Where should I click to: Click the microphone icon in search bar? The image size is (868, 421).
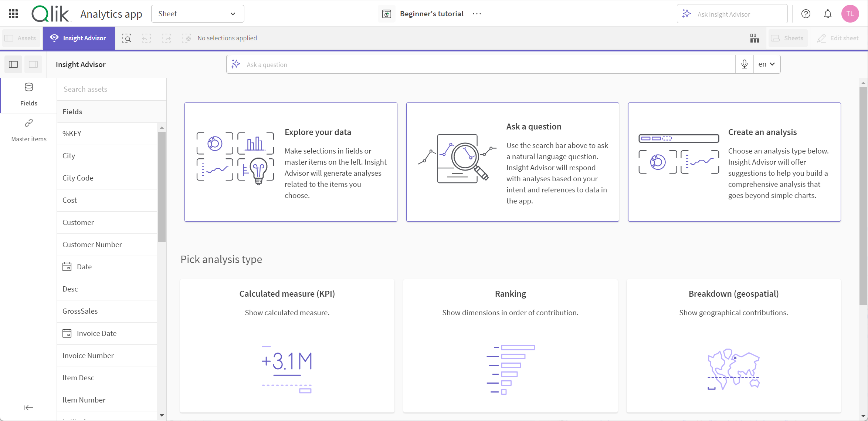point(743,64)
